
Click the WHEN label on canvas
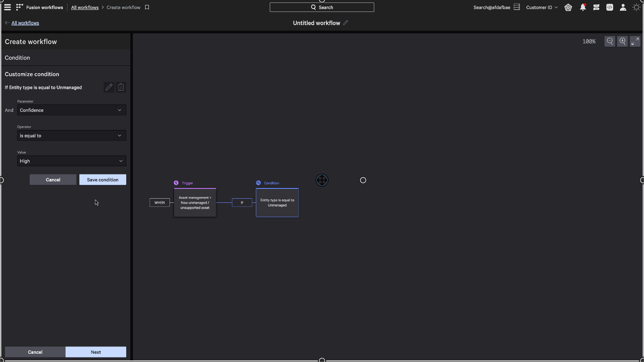point(160,203)
